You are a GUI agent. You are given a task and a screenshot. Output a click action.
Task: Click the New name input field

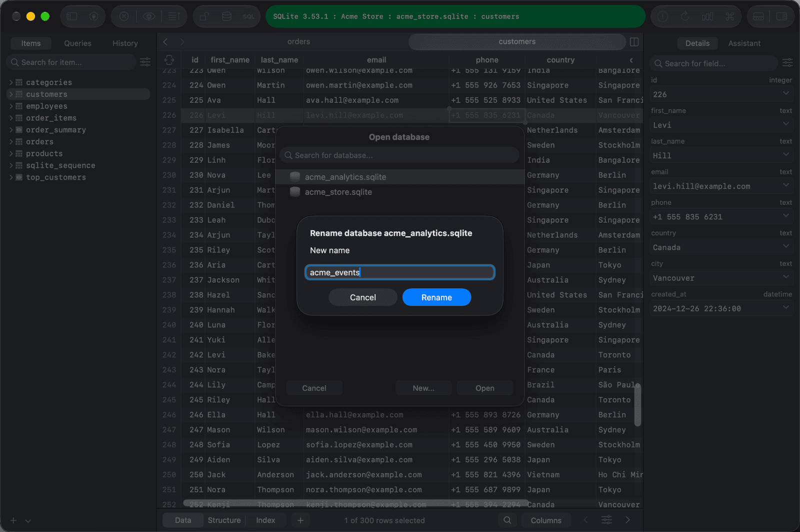tap(399, 272)
